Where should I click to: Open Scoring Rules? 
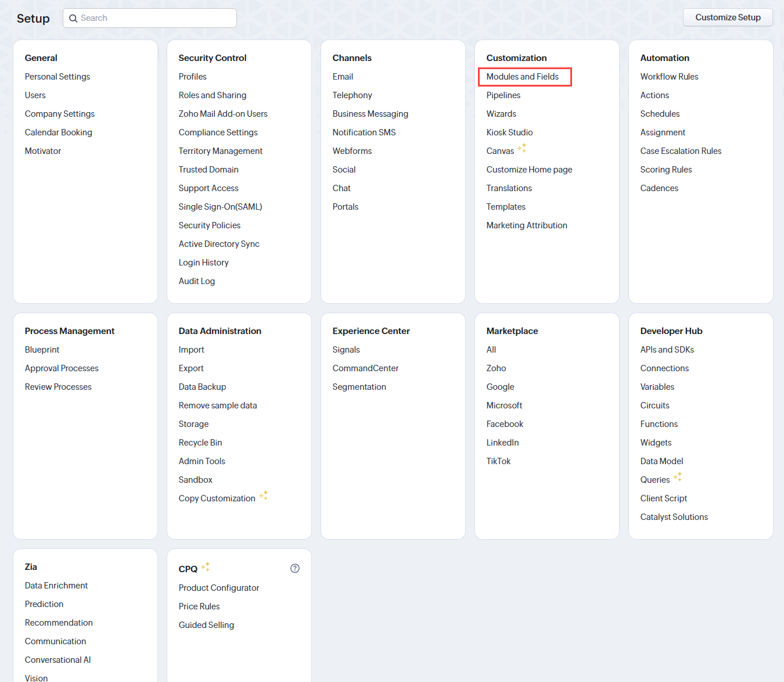click(666, 170)
